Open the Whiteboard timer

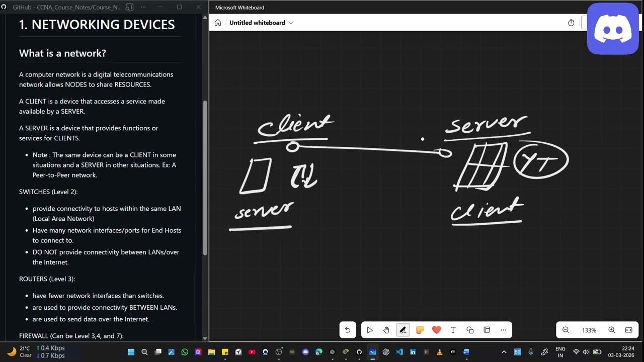click(x=571, y=23)
